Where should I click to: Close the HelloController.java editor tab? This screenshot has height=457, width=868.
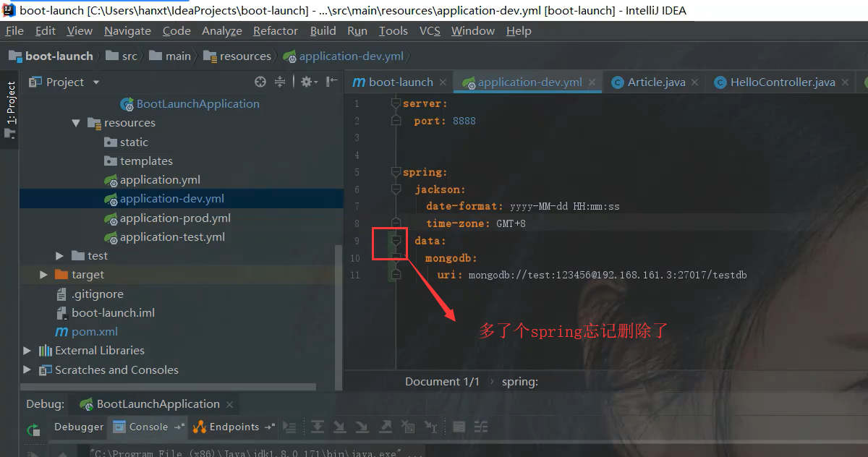click(x=845, y=82)
